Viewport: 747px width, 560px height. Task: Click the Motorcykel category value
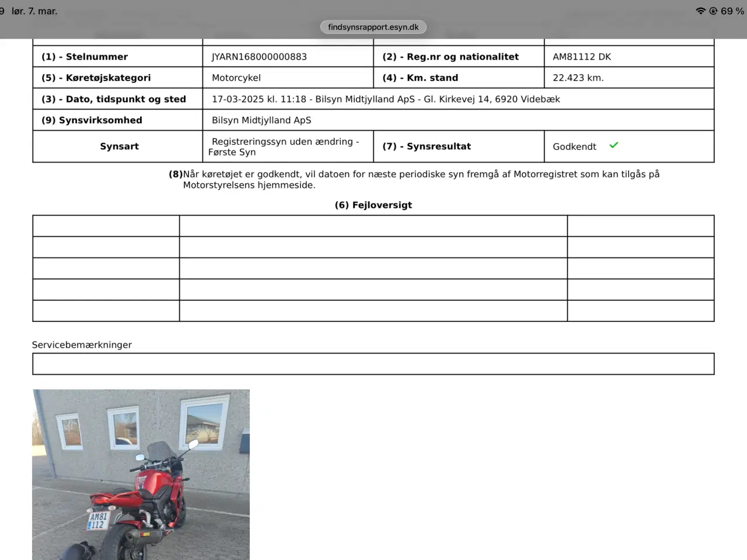pos(236,78)
